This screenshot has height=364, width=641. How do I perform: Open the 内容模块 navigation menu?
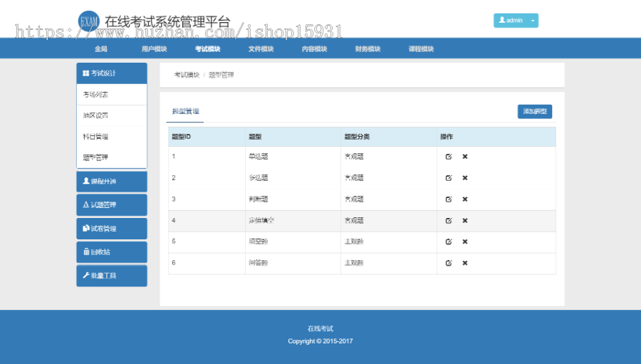pyautogui.click(x=314, y=48)
